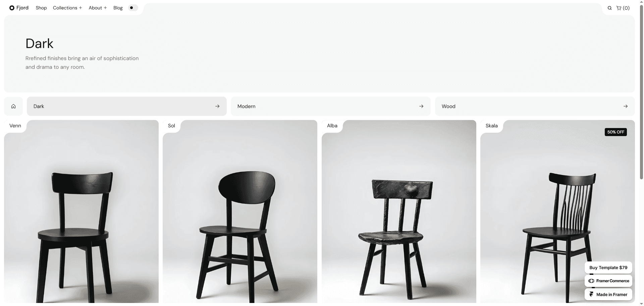Click the Framer Commerce badge
The width and height of the screenshot is (644, 306).
pos(608,281)
